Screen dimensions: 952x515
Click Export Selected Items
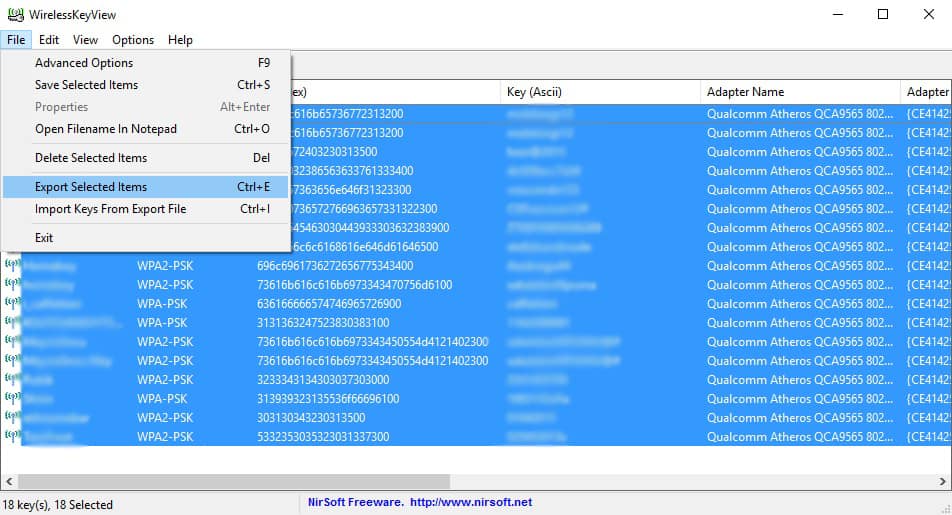[x=90, y=187]
